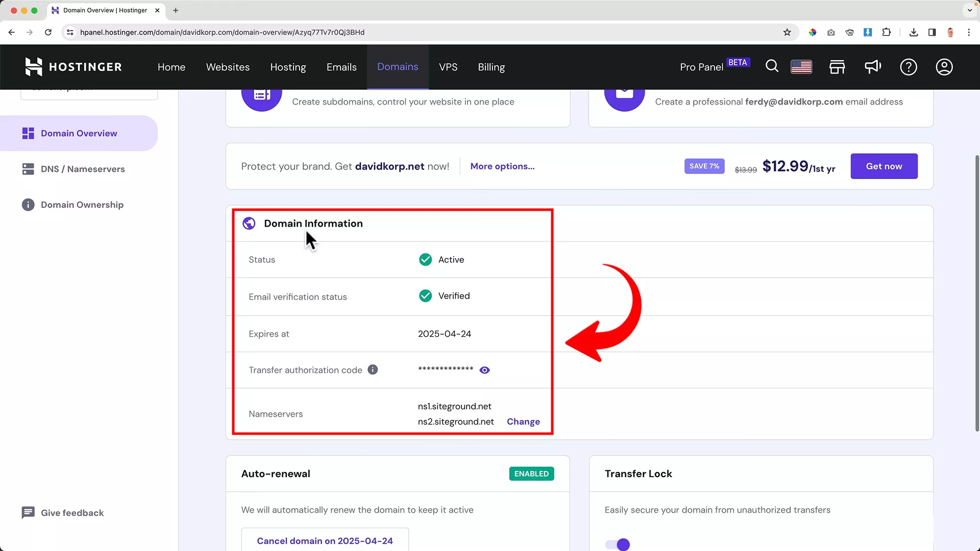Expand the browser tab list chevron

pyautogui.click(x=969, y=10)
